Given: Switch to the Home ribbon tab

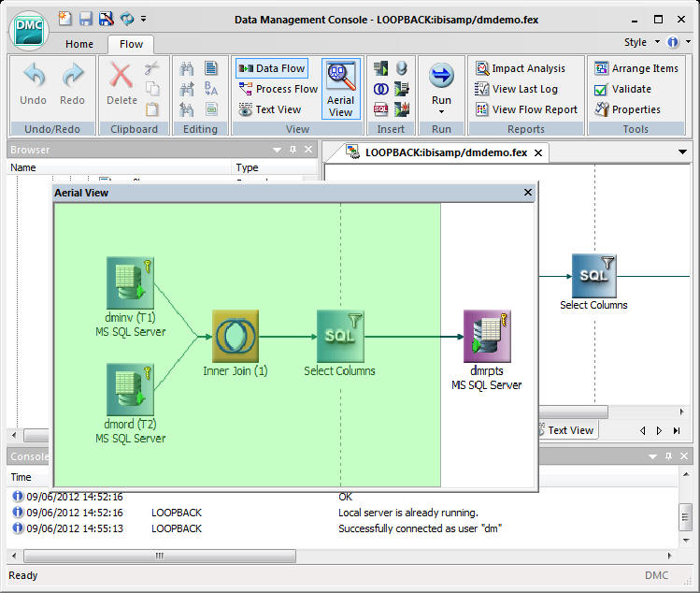Looking at the screenshot, I should 79,44.
